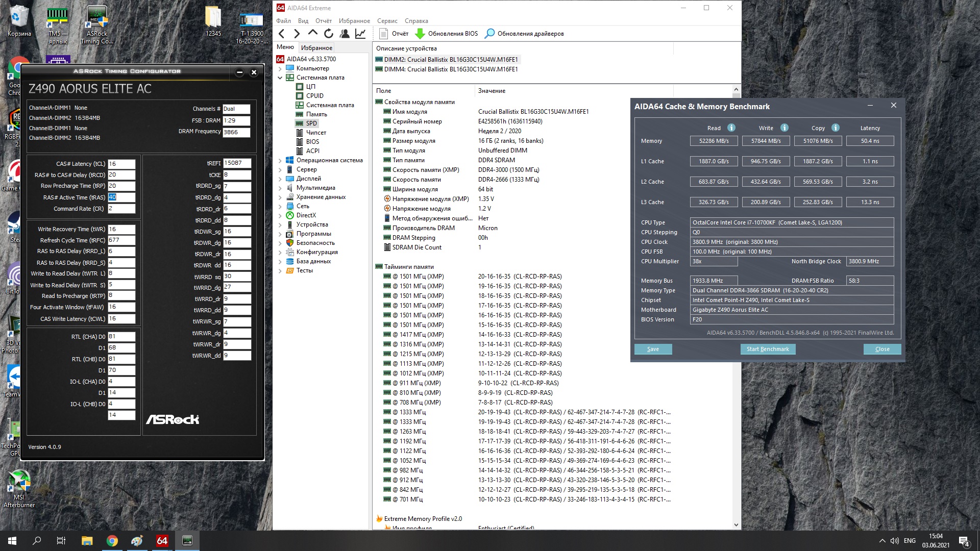Show info for Read column
980x551 pixels.
pos(731,128)
